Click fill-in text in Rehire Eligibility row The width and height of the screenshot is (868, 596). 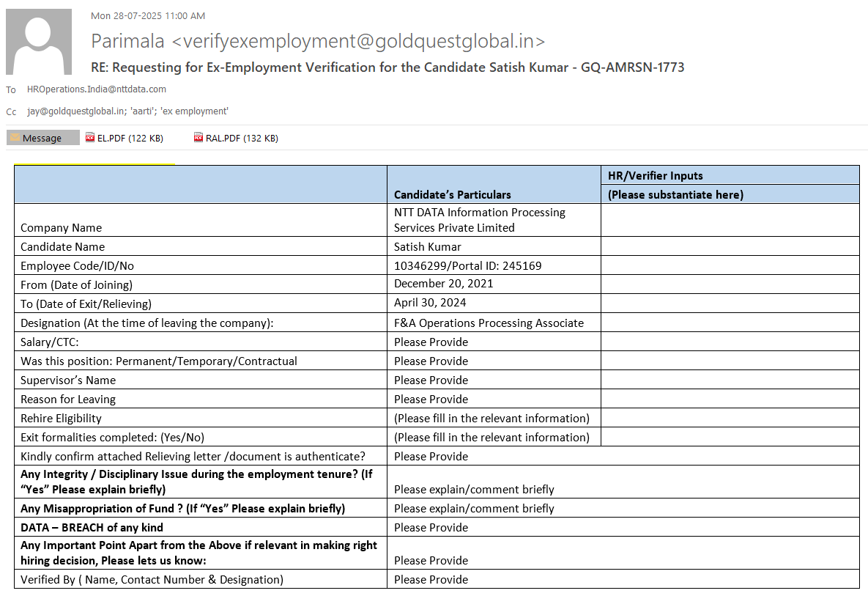pos(492,418)
